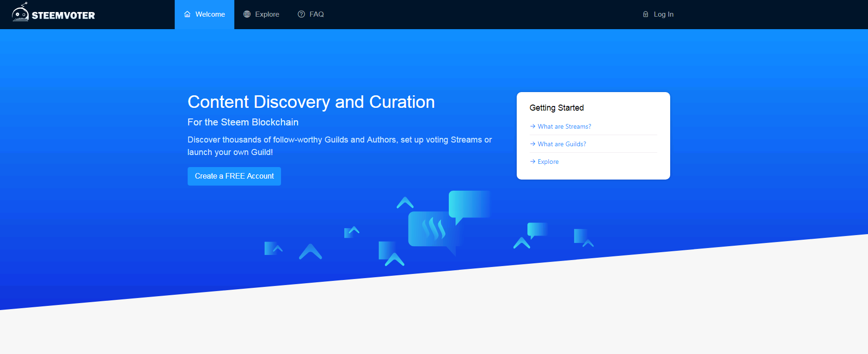
Task: Click the Steemvoter robot logo icon
Action: pos(20,12)
